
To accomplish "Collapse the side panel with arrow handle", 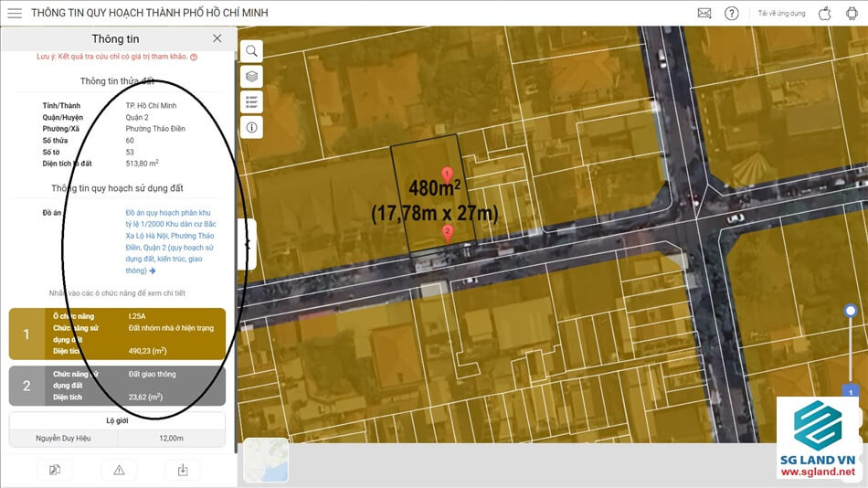I will coord(247,244).
